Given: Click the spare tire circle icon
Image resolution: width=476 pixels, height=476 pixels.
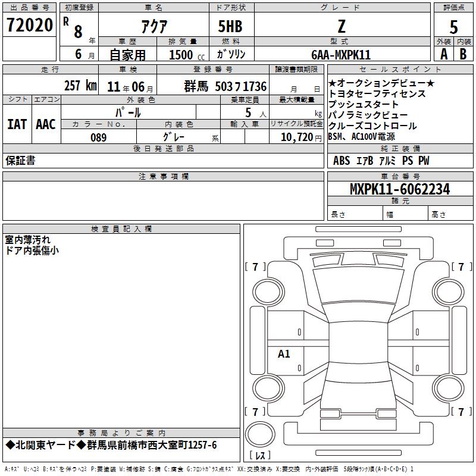Looking at the screenshot, I should tap(260, 434).
